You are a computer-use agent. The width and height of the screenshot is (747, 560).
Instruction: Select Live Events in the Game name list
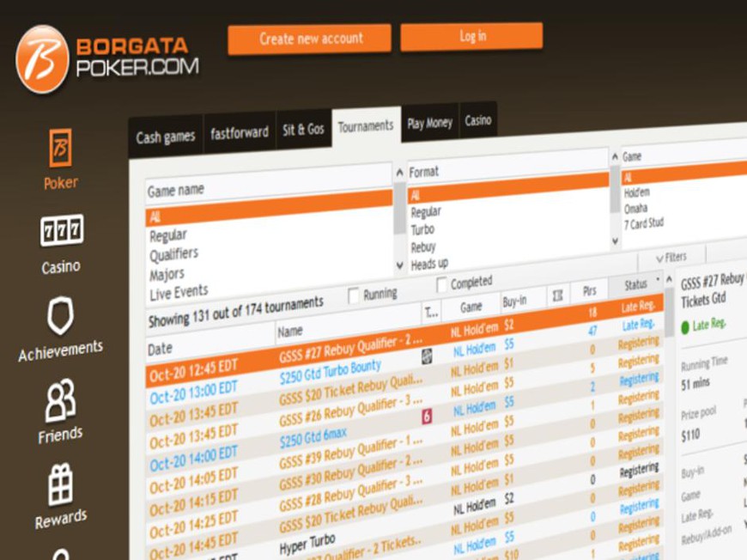click(x=179, y=292)
